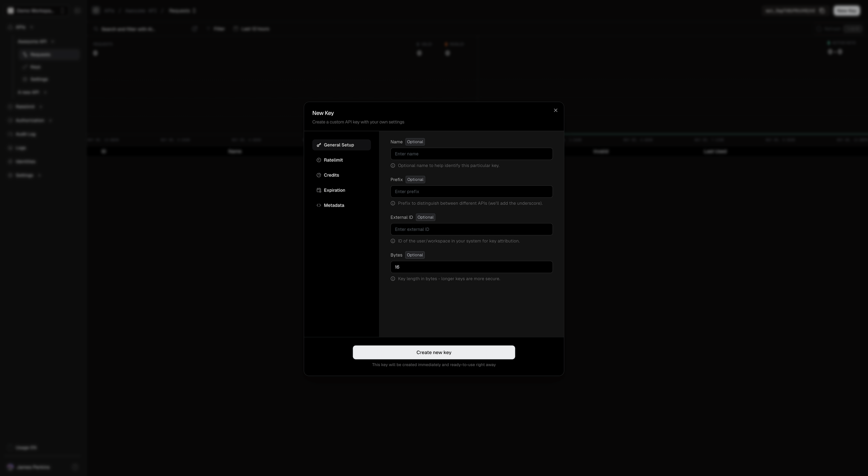Click the "External ID" field label
868x476 pixels.
point(402,218)
